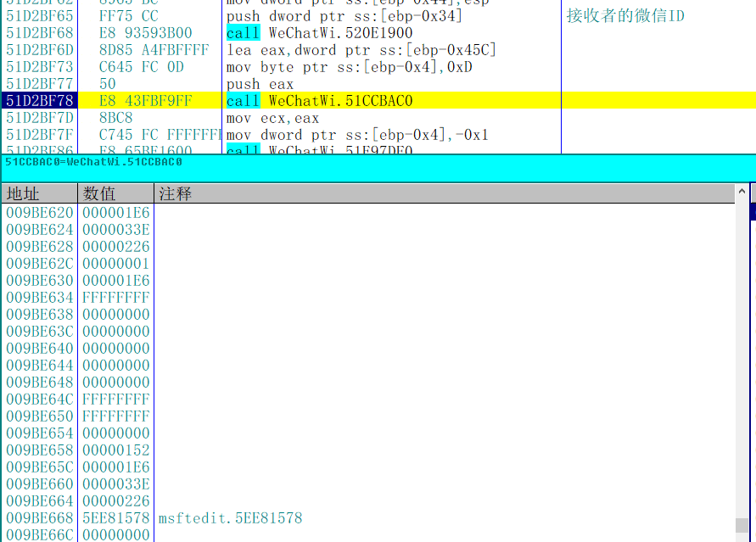756x542 pixels.
Task: Select stack address 009BE668
Action: point(40,518)
